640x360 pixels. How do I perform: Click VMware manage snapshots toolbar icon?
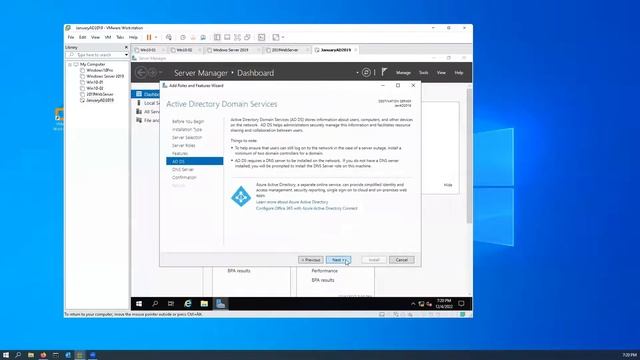click(203, 37)
